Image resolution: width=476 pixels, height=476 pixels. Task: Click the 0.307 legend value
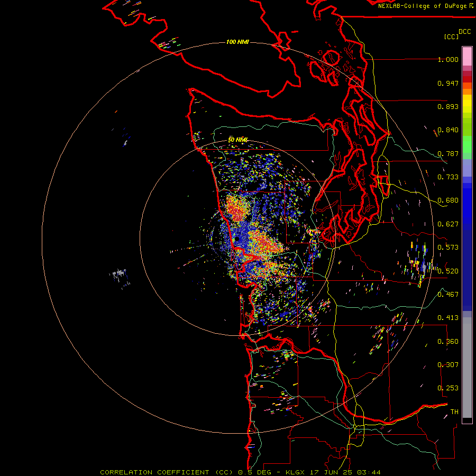[448, 365]
